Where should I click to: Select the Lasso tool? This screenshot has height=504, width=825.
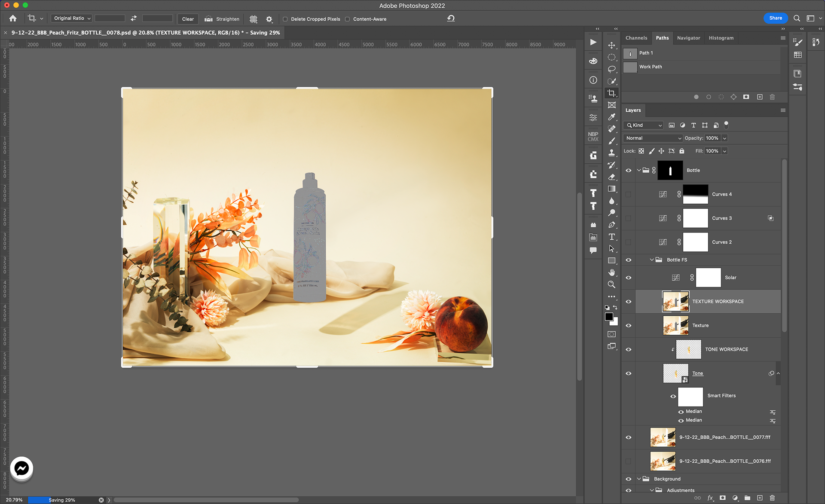click(611, 69)
